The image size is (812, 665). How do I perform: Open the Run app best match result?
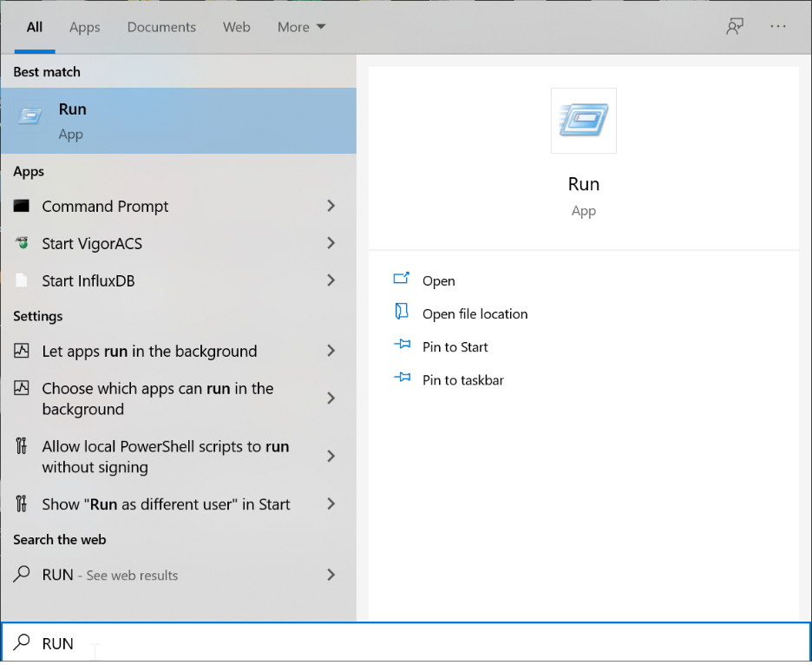178,121
